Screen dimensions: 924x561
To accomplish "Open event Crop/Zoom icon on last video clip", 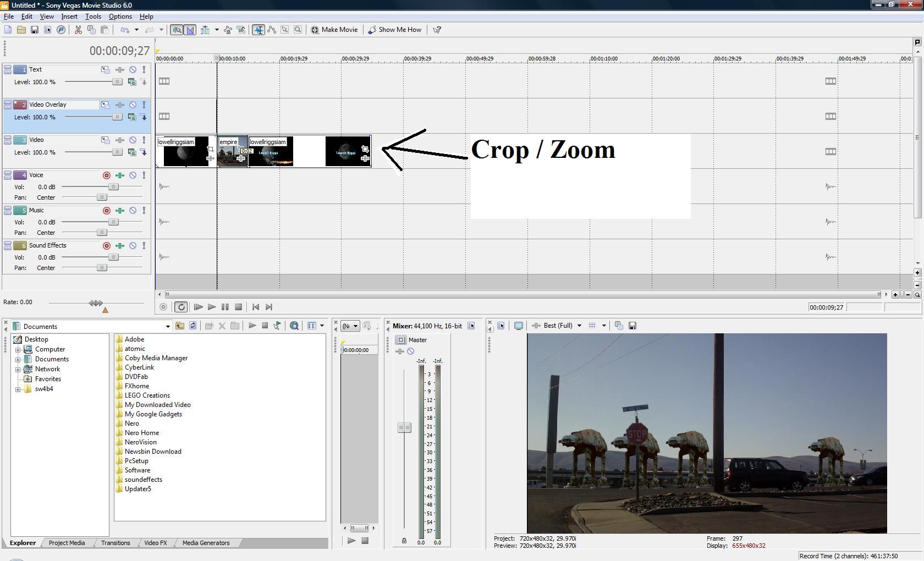I will tap(365, 149).
